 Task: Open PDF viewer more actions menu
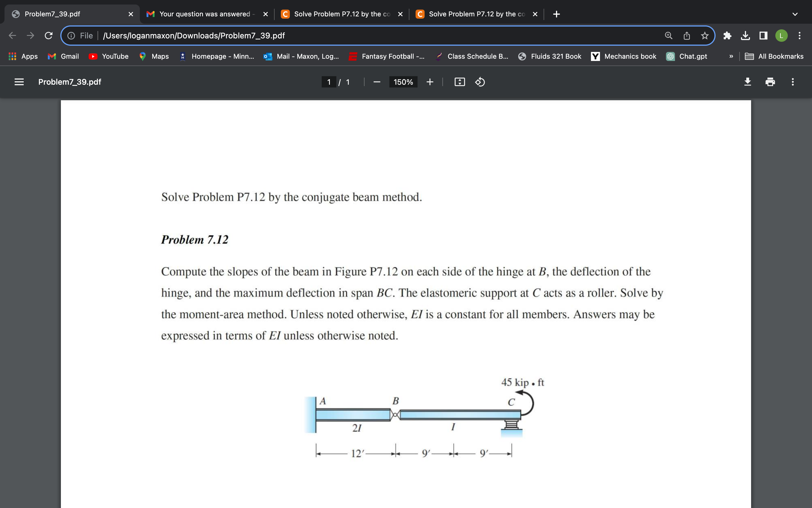(793, 82)
